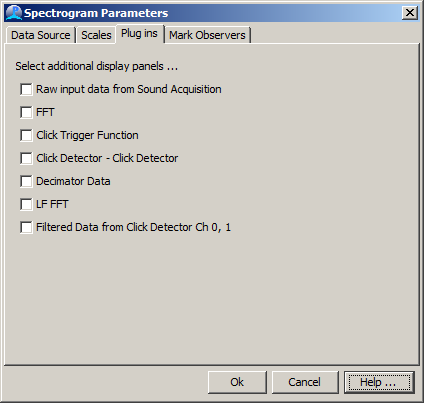Enable the Decimator Data panel checkbox
This screenshot has height=403, width=424.
pos(26,181)
